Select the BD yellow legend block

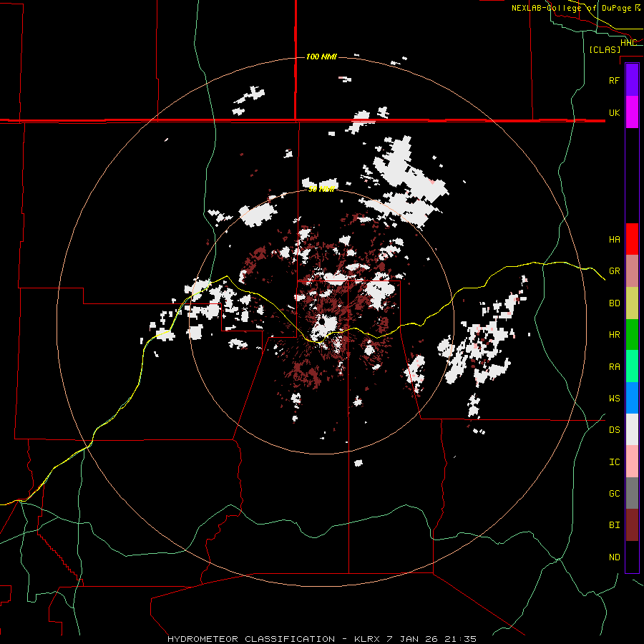pos(632,303)
